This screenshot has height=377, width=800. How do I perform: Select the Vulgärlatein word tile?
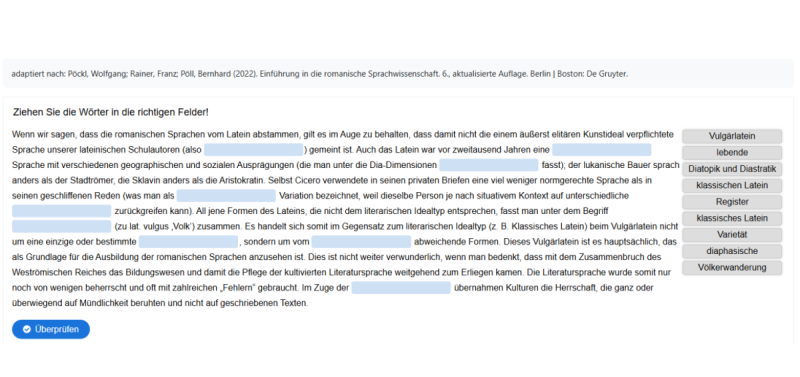point(732,136)
